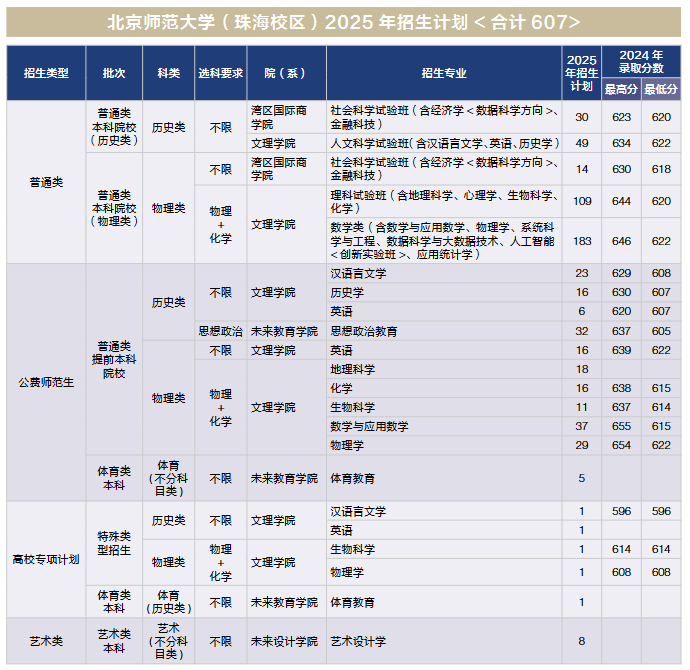Click highest score 646 for 数学类
Viewport: 690px width, 670px height.
click(x=621, y=241)
